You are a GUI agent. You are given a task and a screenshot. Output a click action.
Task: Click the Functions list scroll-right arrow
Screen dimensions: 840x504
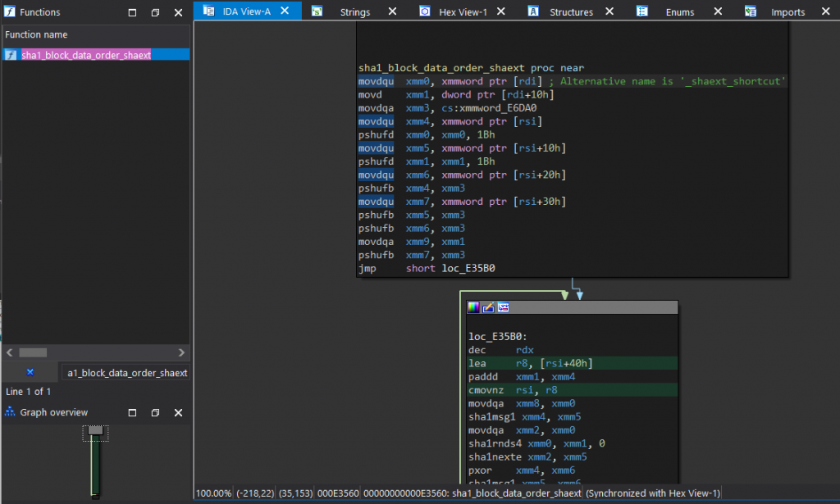[x=181, y=352]
